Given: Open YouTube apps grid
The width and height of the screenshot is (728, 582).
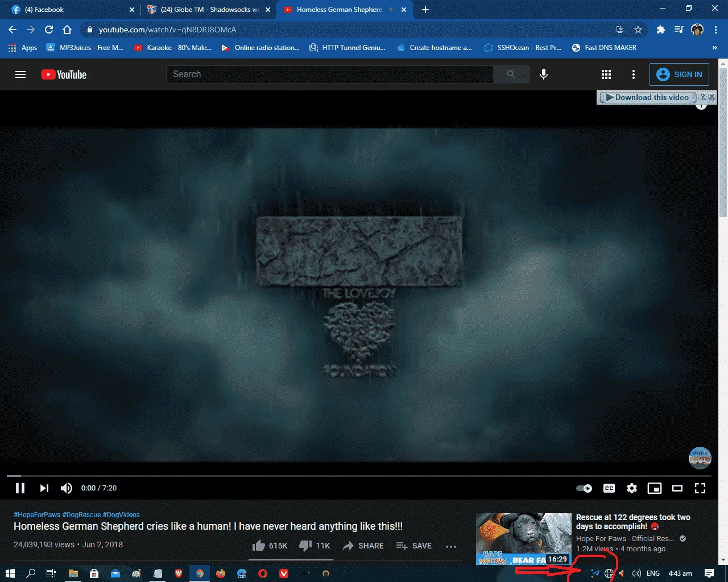Looking at the screenshot, I should pos(606,74).
